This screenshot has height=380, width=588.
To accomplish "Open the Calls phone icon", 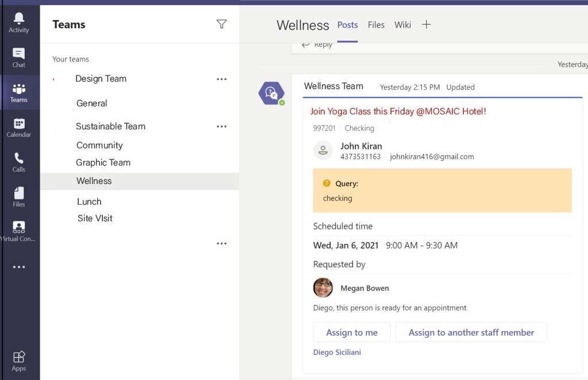I will tap(19, 163).
